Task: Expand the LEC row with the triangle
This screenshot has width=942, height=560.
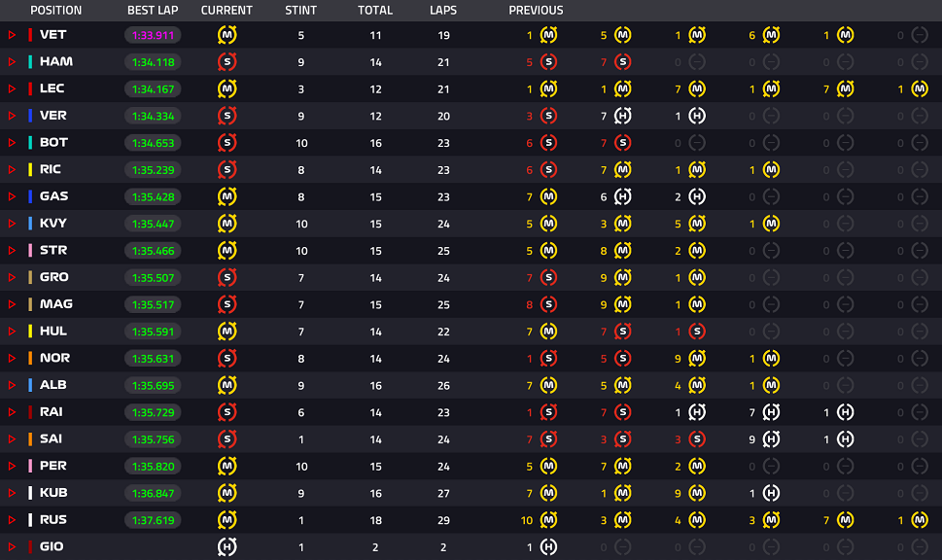Action: tap(13, 88)
